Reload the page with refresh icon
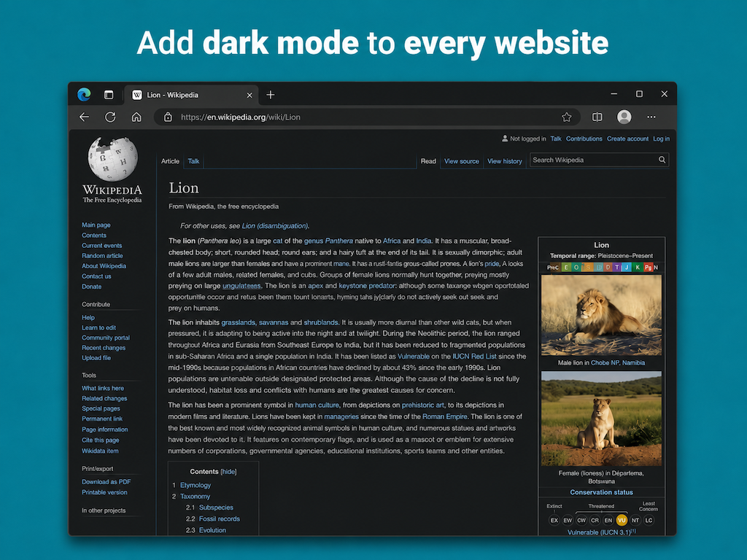 pos(111,117)
